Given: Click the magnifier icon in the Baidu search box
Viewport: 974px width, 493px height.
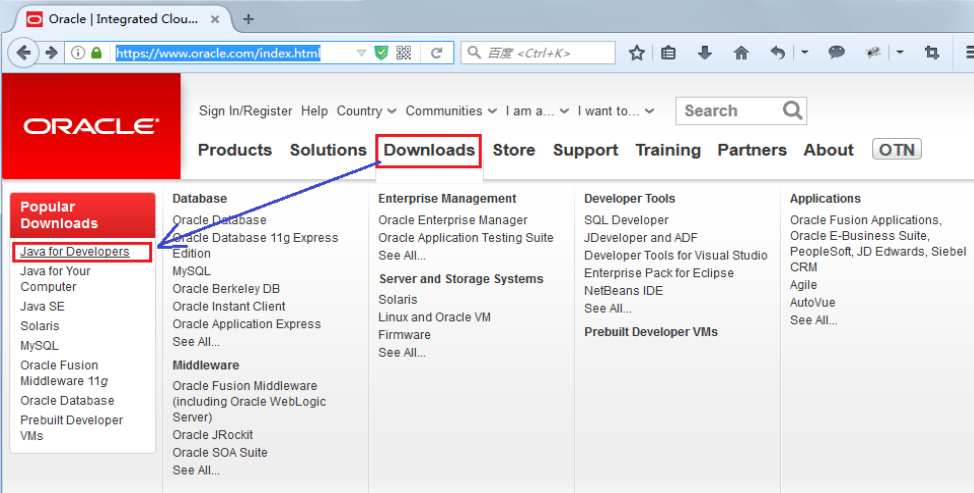Looking at the screenshot, I should 474,53.
